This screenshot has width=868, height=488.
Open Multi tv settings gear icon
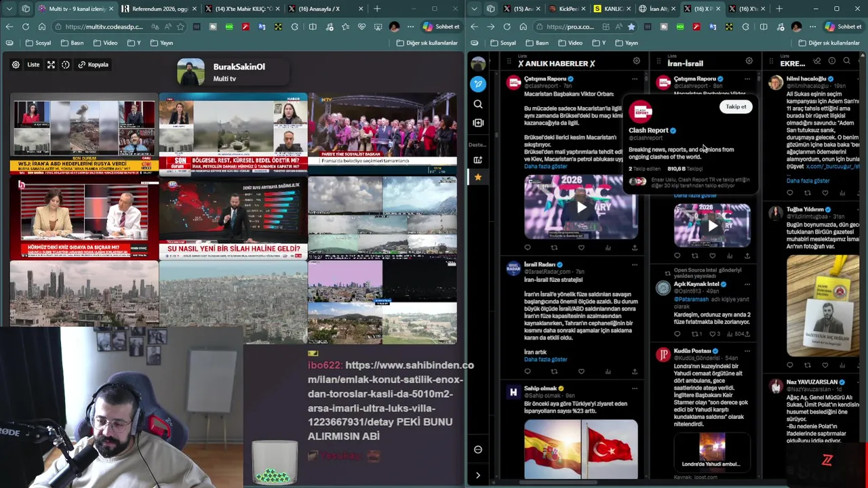coord(16,64)
